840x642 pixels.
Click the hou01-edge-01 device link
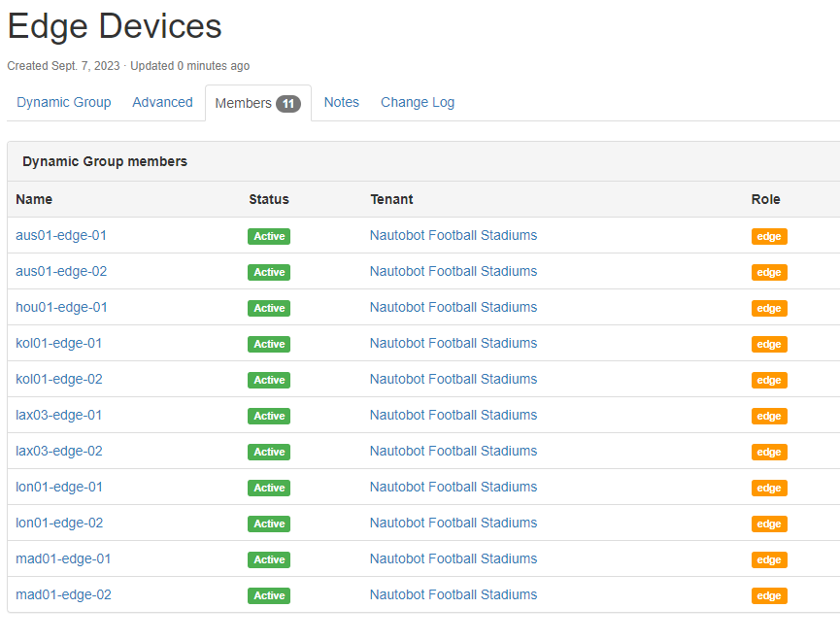click(x=61, y=307)
